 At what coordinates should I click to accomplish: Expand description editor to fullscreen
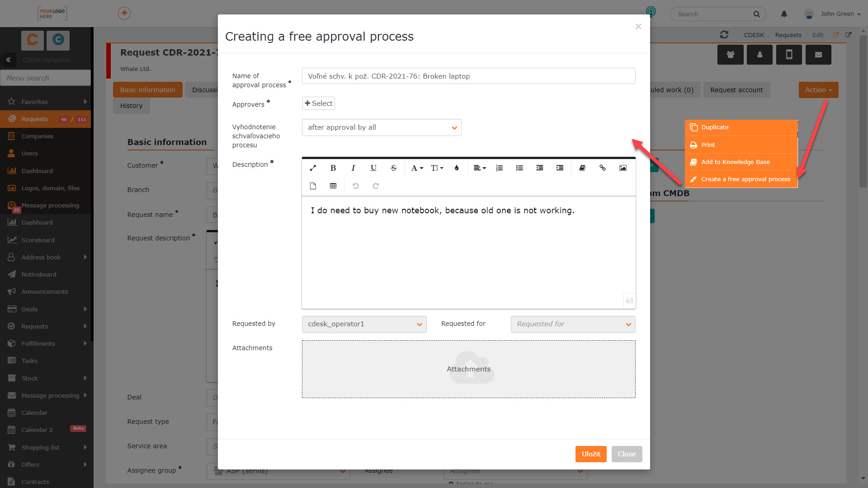(313, 168)
